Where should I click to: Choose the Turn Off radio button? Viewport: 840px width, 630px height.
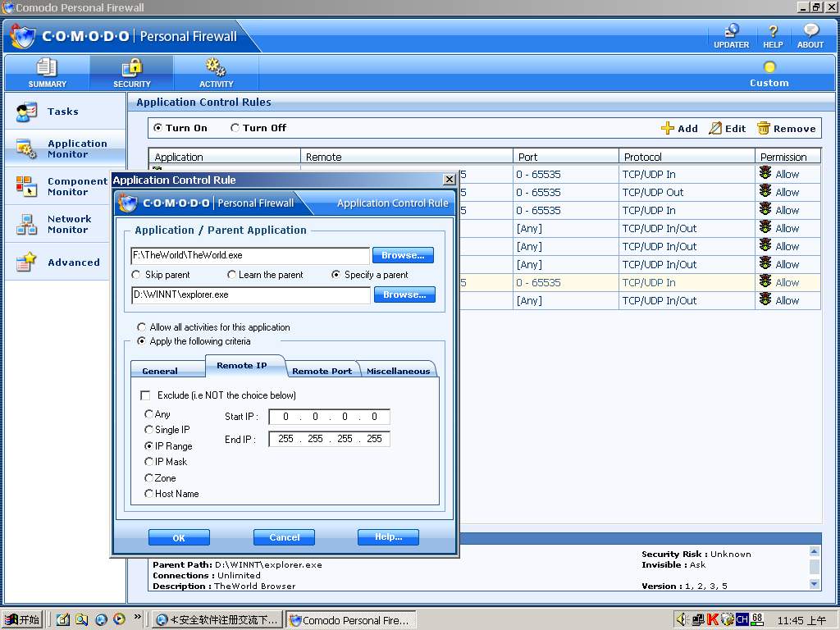(x=235, y=128)
